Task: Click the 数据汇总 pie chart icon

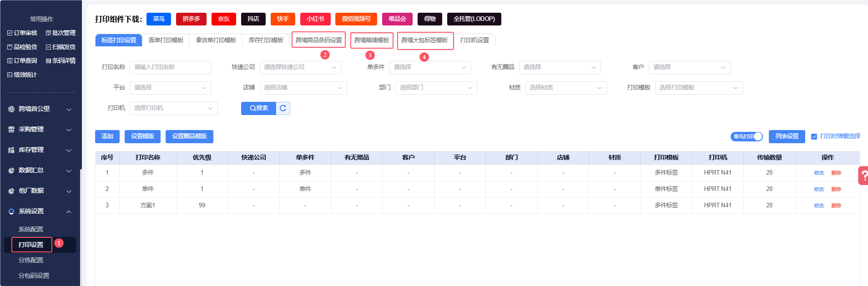Action: pyautogui.click(x=11, y=171)
